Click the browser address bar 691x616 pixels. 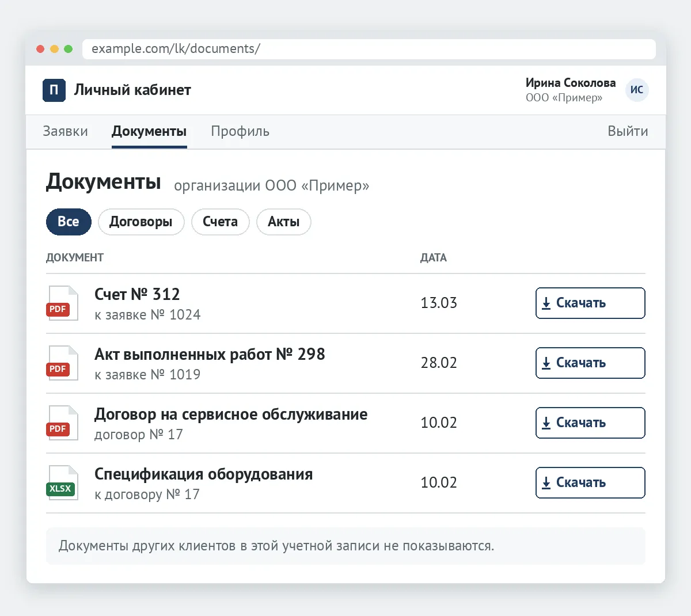[x=369, y=49]
